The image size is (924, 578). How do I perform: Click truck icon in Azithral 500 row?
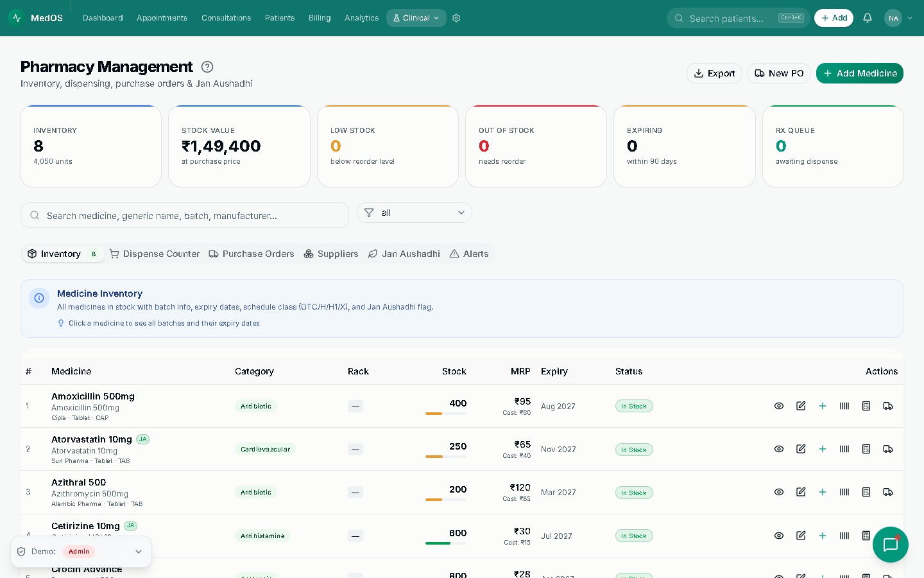(888, 492)
